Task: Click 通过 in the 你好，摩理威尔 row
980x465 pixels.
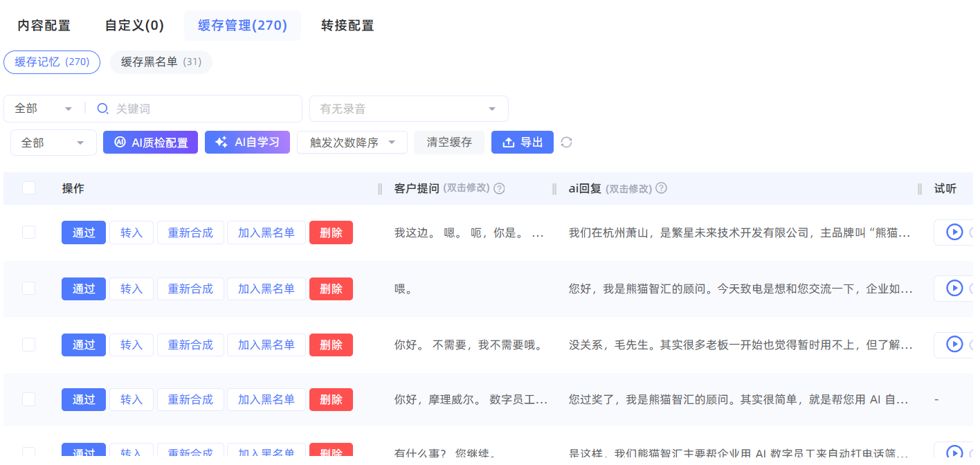Action: (x=84, y=399)
